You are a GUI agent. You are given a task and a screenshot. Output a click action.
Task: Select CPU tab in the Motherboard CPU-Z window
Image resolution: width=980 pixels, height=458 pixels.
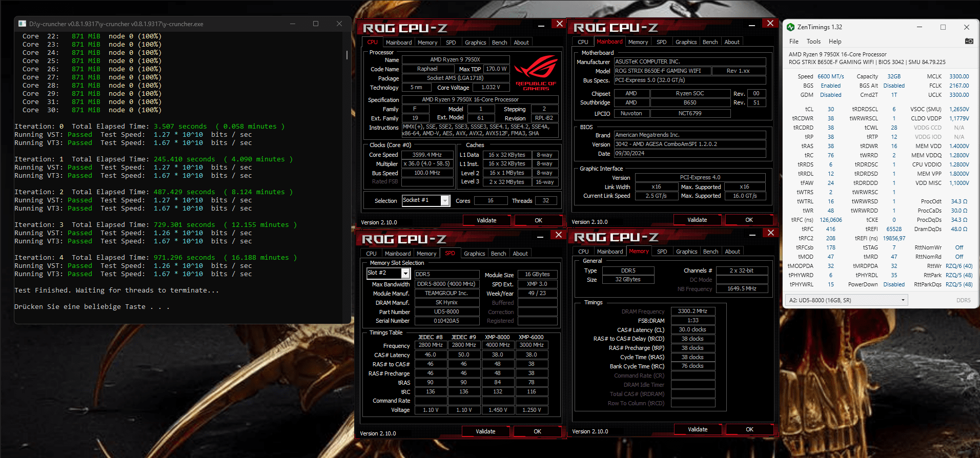[583, 42]
